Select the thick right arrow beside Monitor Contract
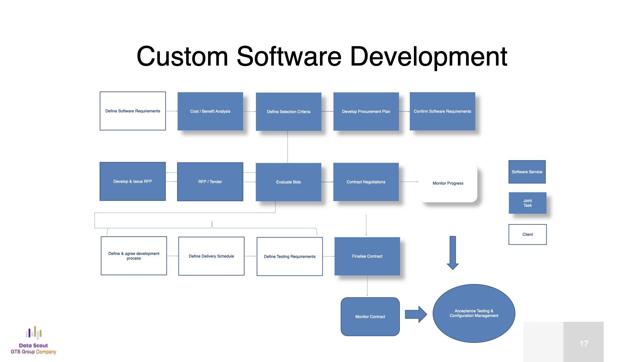This screenshot has width=644, height=362. coord(416,314)
